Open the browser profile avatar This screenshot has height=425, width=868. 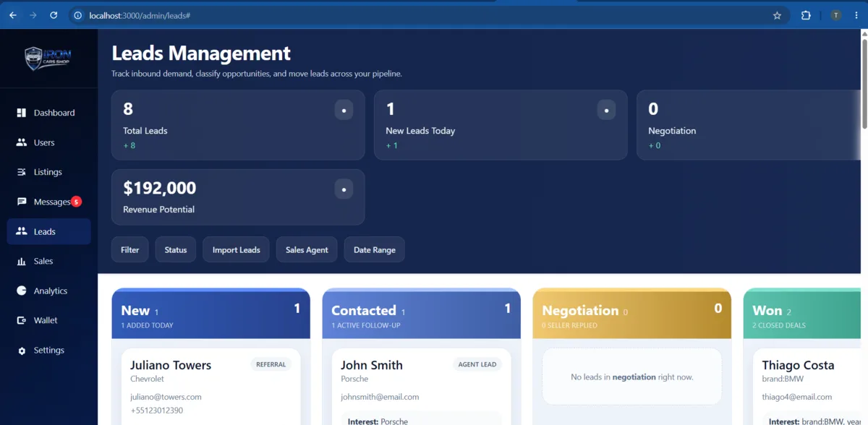835,15
